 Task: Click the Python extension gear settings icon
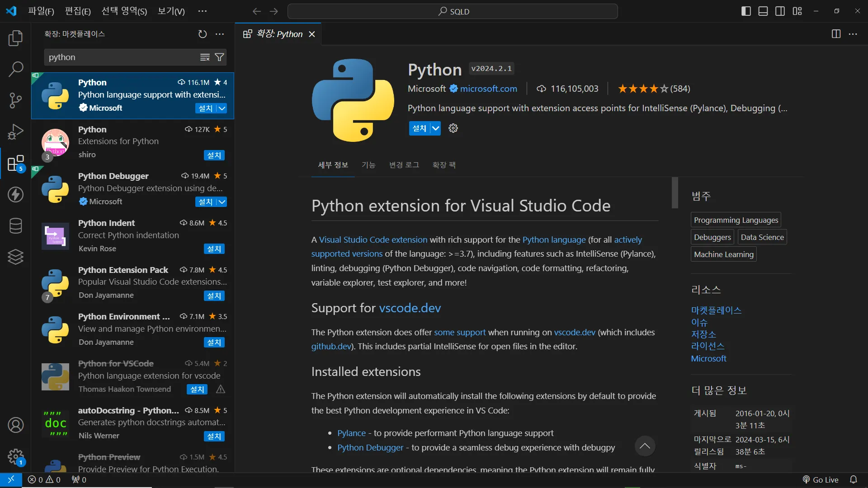[453, 128]
